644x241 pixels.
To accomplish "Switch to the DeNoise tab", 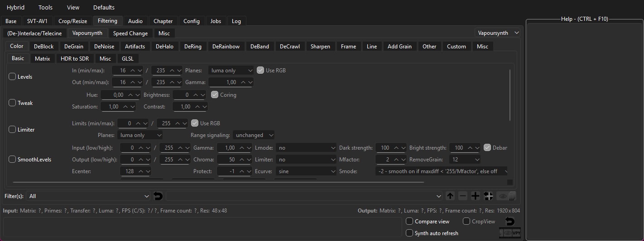I will [104, 46].
